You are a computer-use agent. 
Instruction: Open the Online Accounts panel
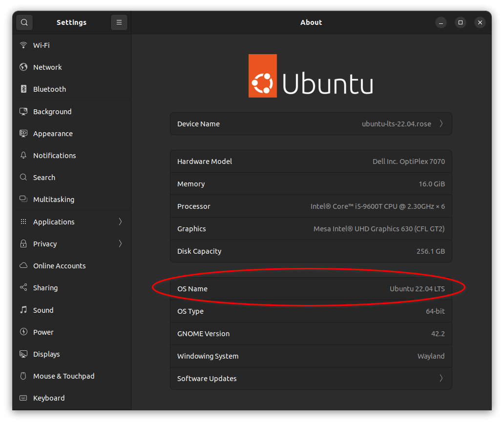click(58, 265)
